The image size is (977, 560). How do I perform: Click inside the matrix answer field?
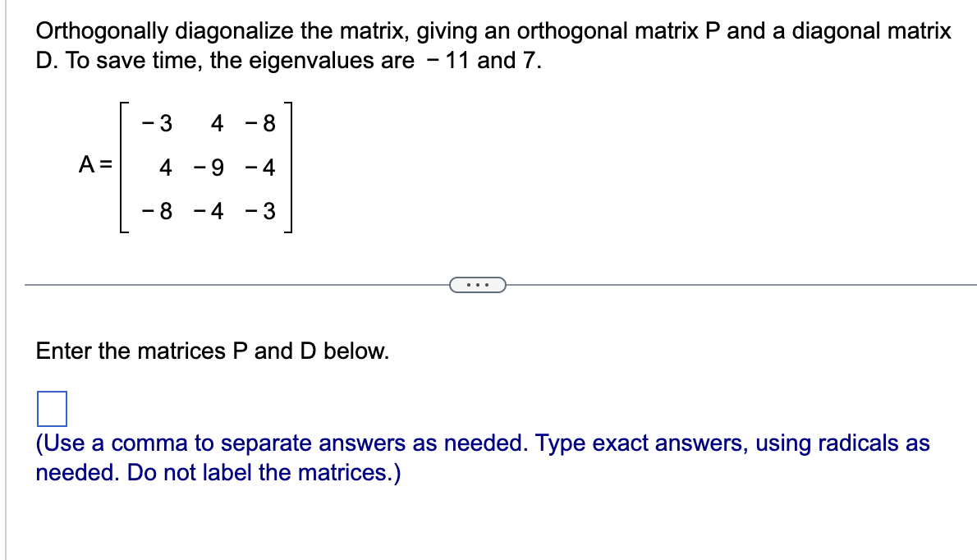tap(51, 408)
